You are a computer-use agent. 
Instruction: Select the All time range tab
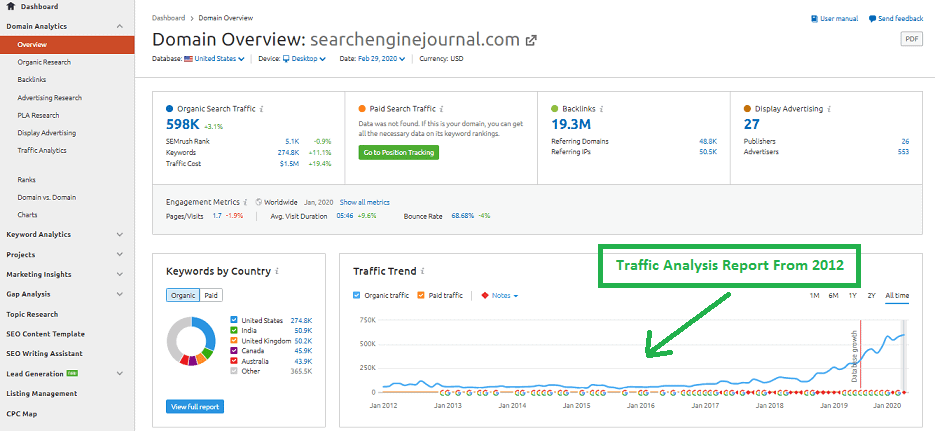coord(897,295)
